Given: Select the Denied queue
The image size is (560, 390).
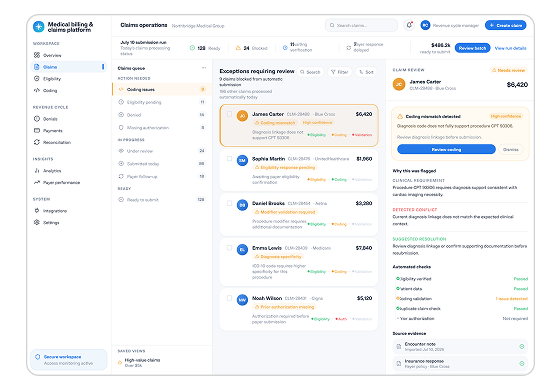Looking at the screenshot, I should pos(162,115).
